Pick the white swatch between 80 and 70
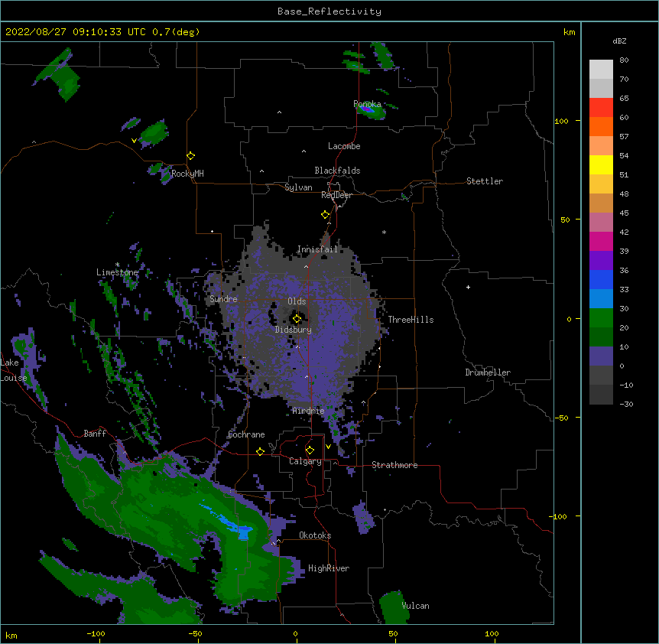The width and height of the screenshot is (659, 644). (x=601, y=70)
